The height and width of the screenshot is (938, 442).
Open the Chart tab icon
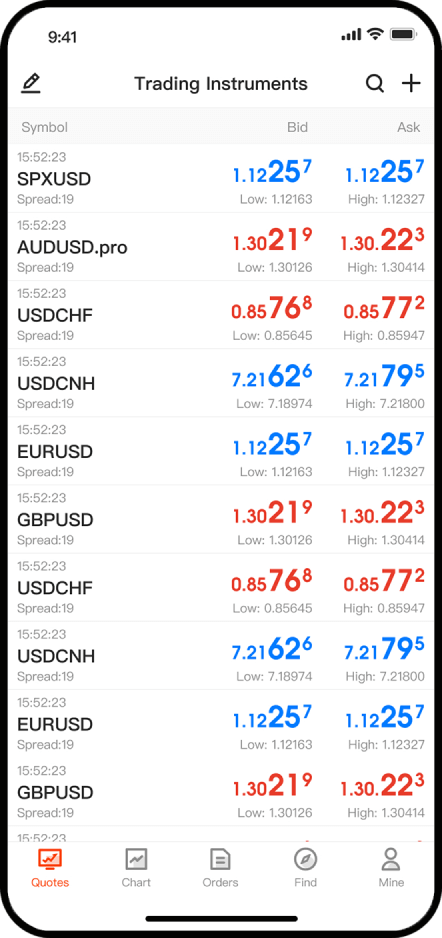(x=136, y=860)
